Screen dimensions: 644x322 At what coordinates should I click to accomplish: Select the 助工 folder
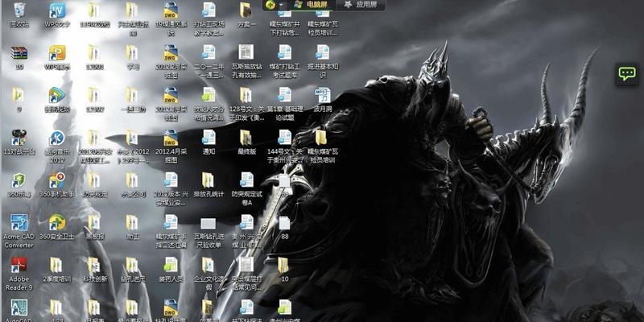pos(132,227)
